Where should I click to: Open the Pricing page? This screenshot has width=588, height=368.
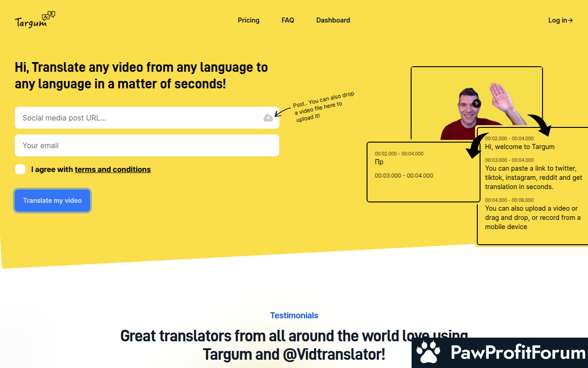[x=249, y=20]
